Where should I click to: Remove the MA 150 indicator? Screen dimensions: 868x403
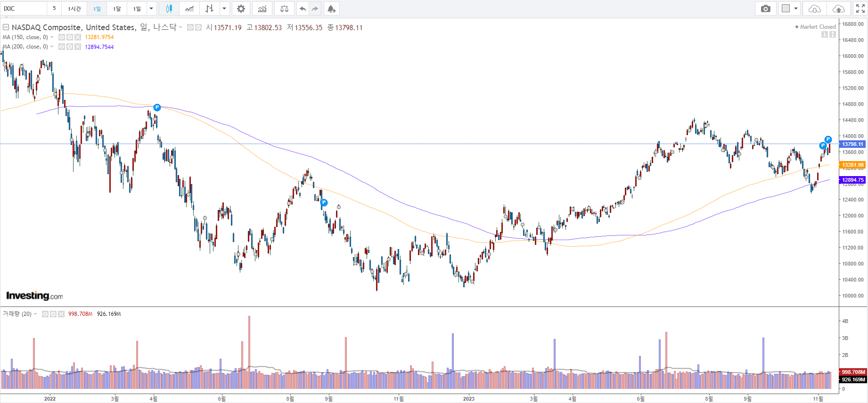tap(78, 37)
